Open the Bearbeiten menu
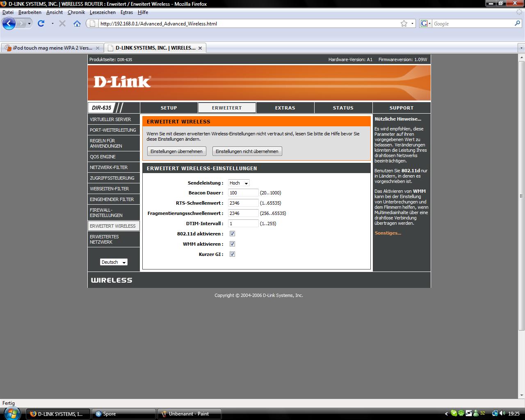 30,12
